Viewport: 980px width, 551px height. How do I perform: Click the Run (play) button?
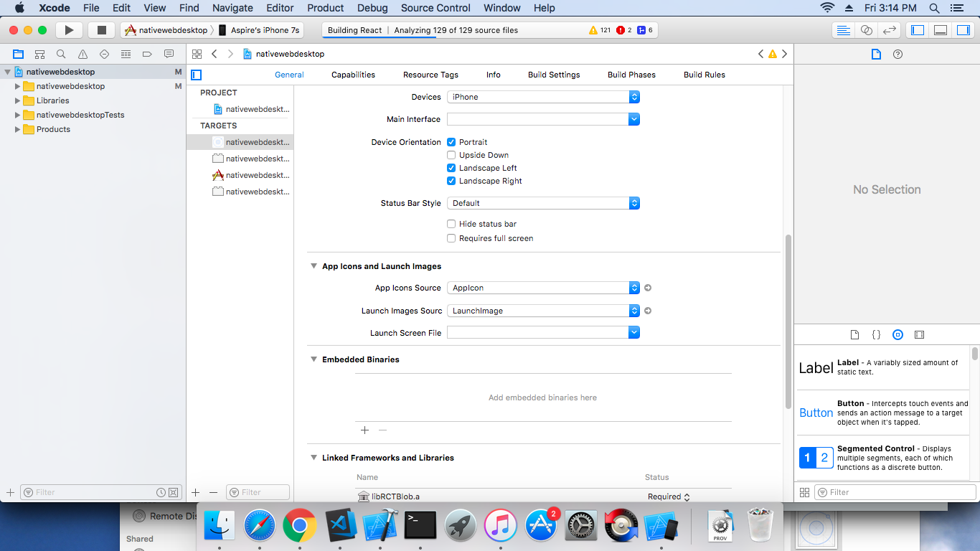tap(69, 30)
